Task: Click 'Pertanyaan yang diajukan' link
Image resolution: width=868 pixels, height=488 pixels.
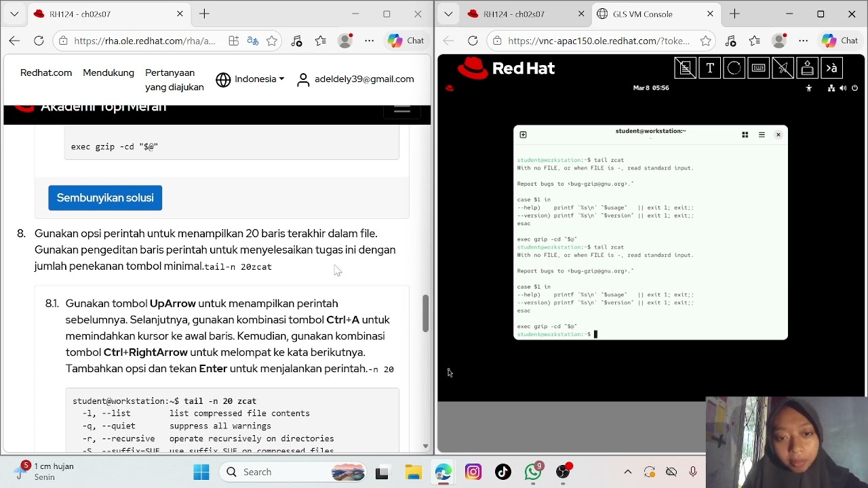Action: click(174, 80)
